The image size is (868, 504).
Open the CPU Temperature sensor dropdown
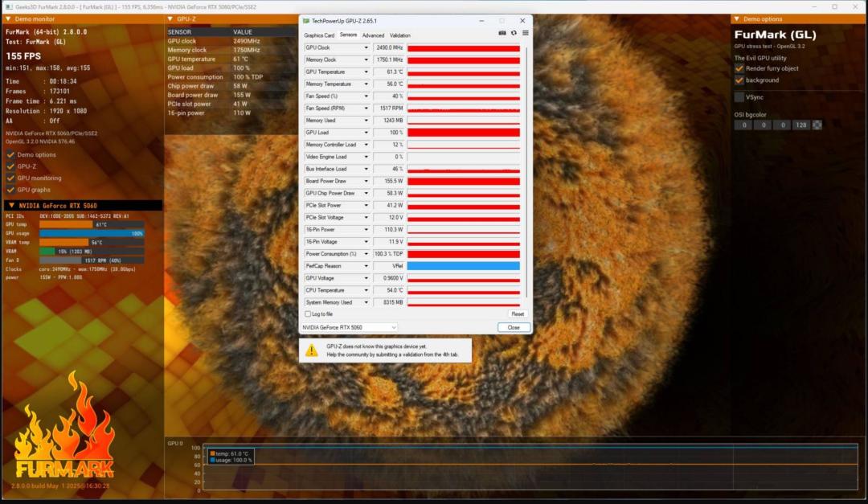366,290
